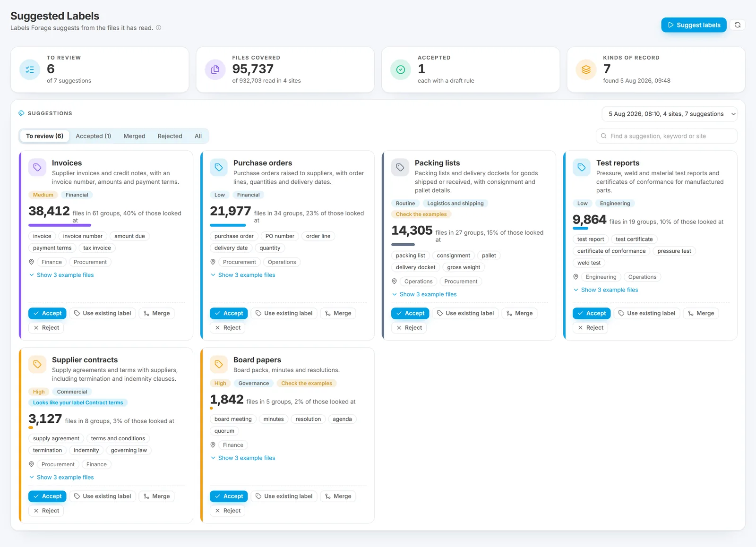
Task: Click the Kinds of Record layers icon
Action: (586, 70)
